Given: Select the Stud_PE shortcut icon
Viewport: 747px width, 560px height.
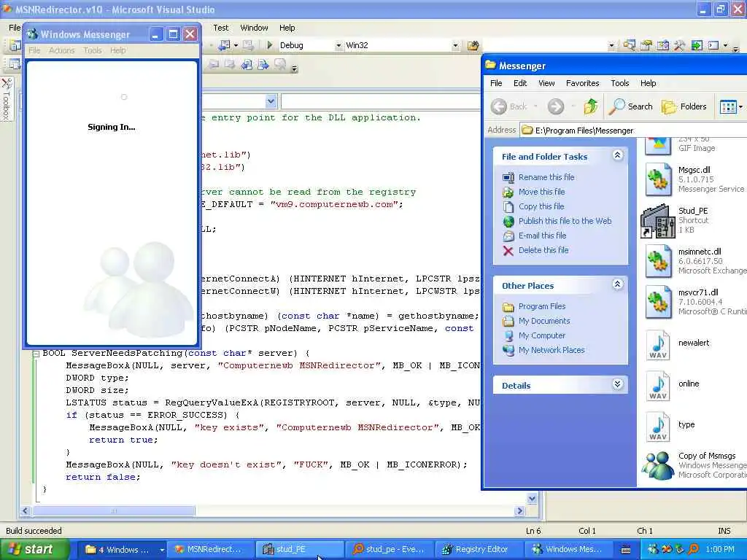Looking at the screenshot, I should coord(658,220).
